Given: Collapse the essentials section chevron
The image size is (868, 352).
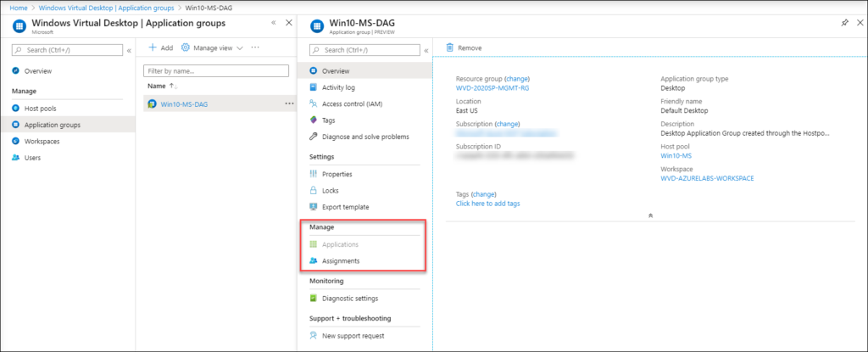Looking at the screenshot, I should click(650, 215).
